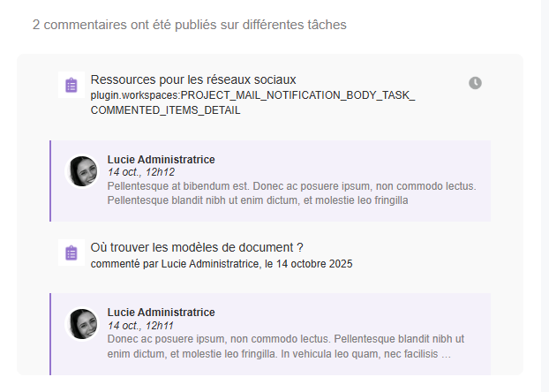Click the timestamp 14 oct., 12h11
The width and height of the screenshot is (549, 392).
pyautogui.click(x=141, y=326)
